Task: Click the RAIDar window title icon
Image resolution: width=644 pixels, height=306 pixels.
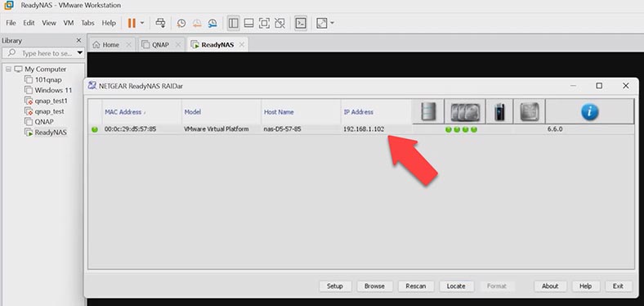Action: 92,86
